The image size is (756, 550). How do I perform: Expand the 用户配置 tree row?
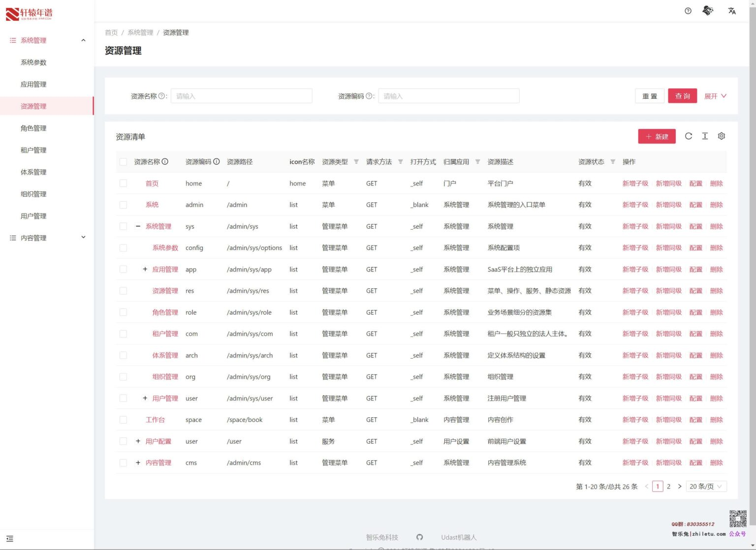pyautogui.click(x=138, y=441)
